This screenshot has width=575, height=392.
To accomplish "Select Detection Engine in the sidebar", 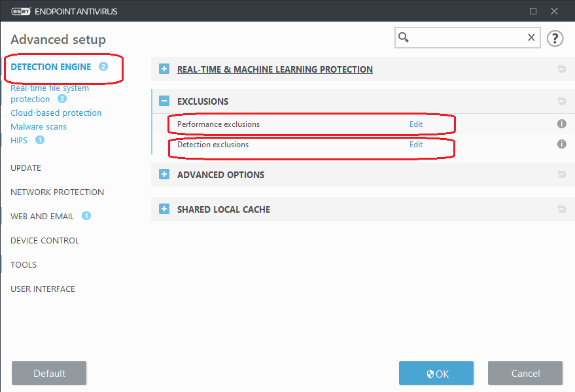I will [50, 67].
